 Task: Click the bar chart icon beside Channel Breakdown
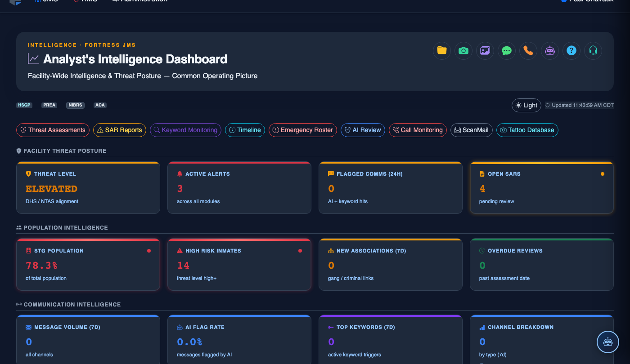click(482, 327)
